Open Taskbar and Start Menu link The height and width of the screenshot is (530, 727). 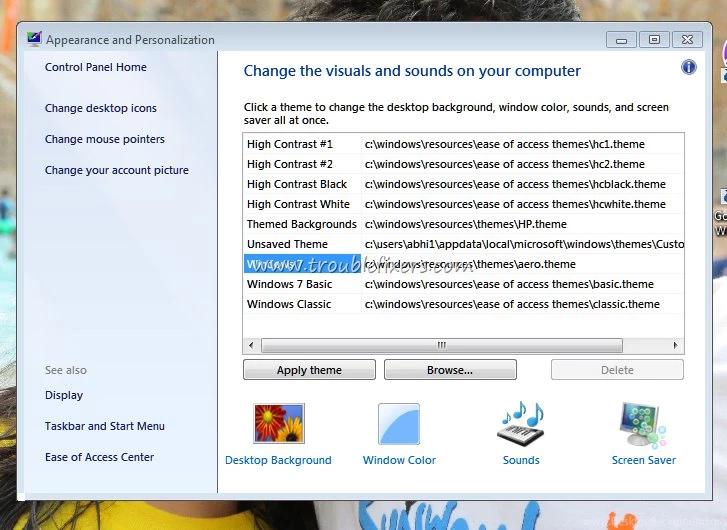(105, 426)
